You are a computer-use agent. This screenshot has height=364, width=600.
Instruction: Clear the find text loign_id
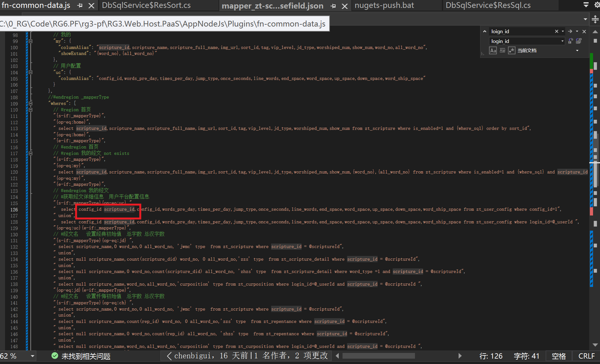tap(557, 31)
